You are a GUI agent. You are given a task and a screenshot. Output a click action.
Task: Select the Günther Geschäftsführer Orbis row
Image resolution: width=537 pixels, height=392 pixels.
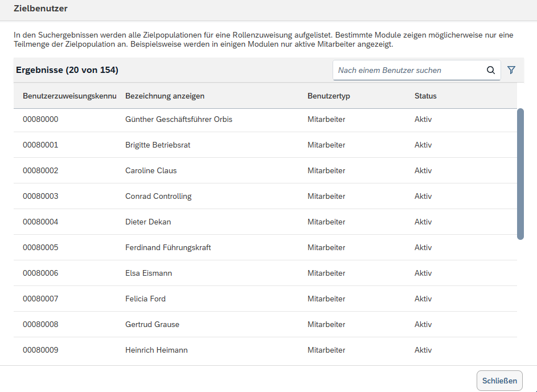(178, 119)
